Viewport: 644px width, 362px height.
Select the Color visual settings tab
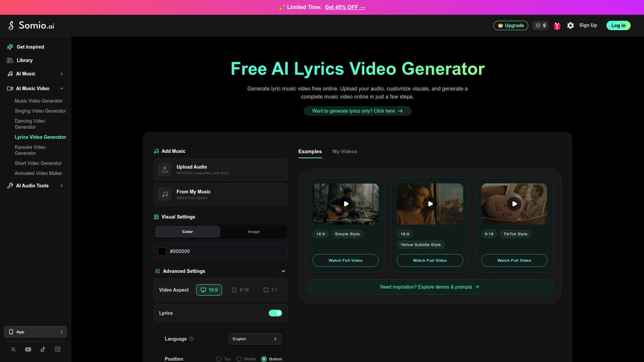coord(188,232)
